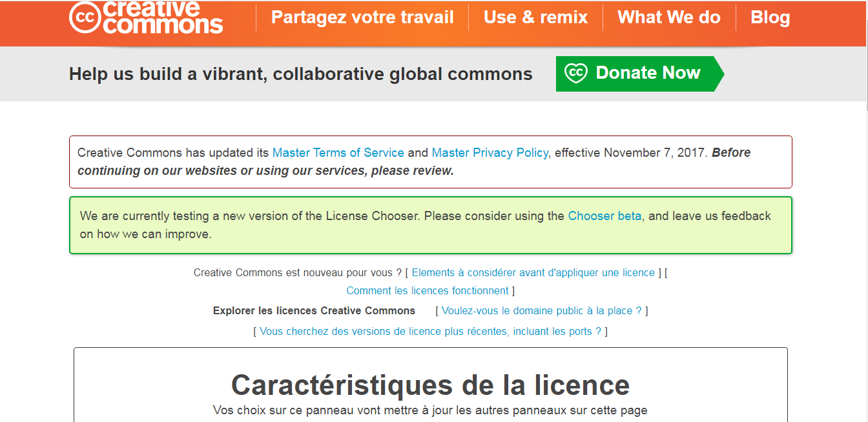Open link about versions de licence plus récentes
868x422 pixels.
[430, 331]
